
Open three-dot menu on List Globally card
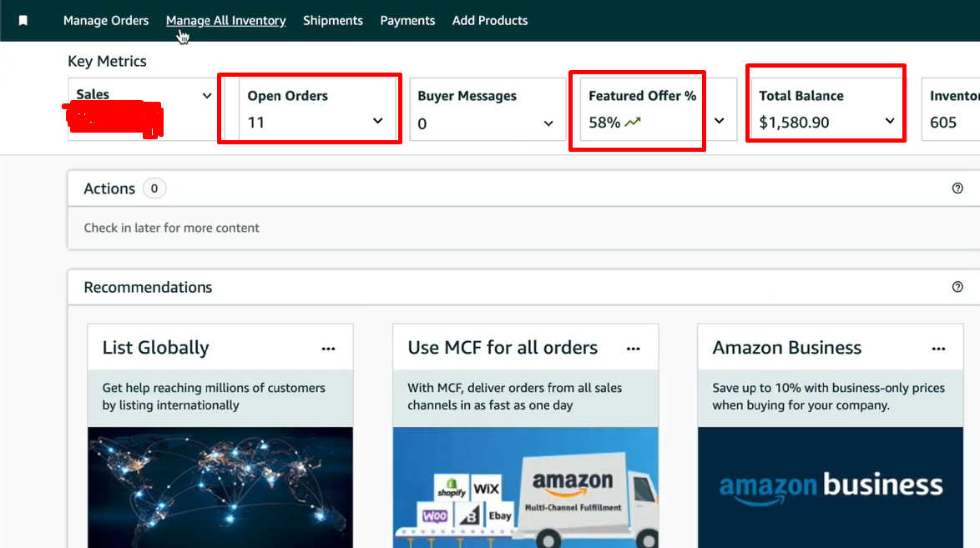point(328,349)
